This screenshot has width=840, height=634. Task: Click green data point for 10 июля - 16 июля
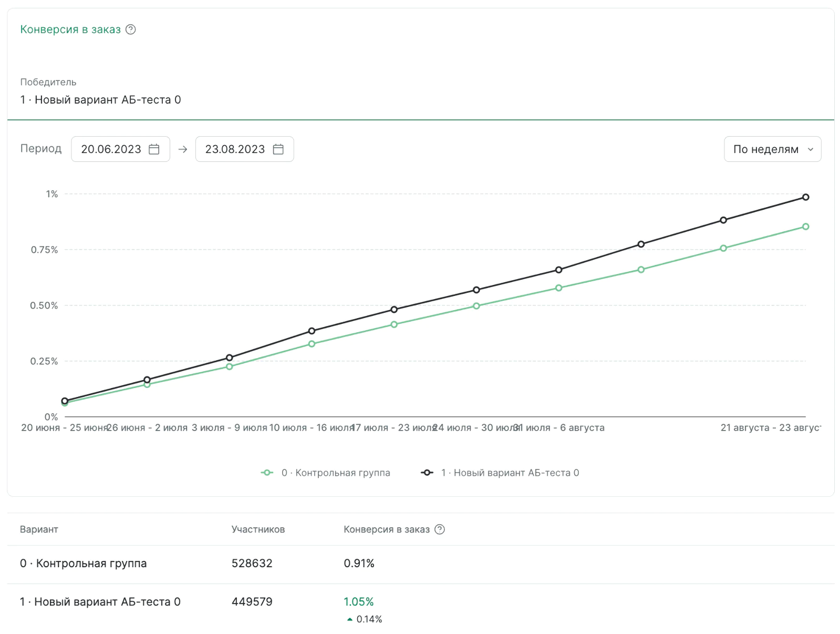click(312, 344)
